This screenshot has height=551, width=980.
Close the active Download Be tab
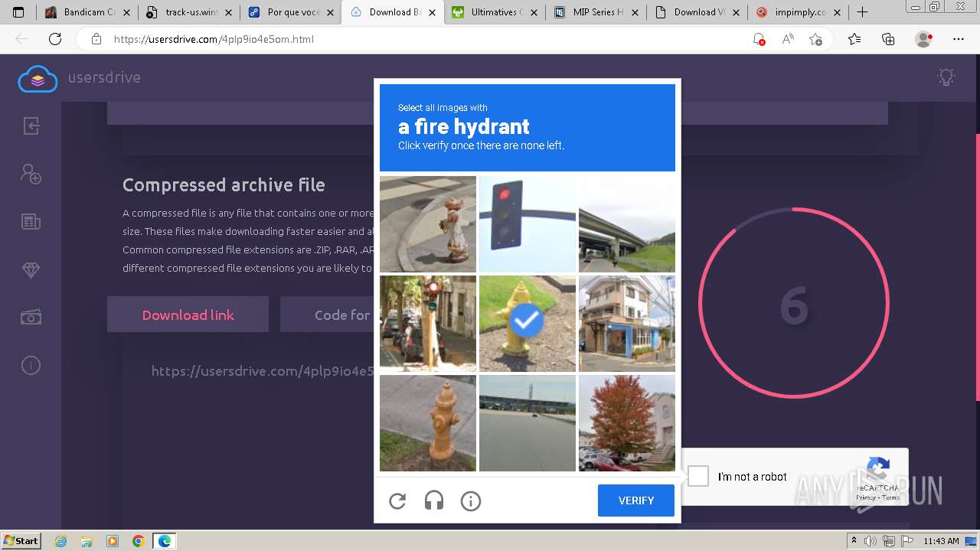432,12
